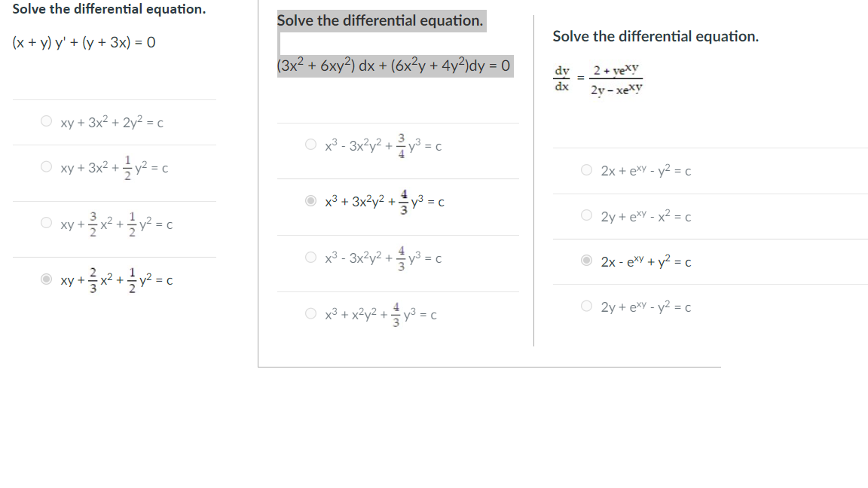868x488 pixels.
Task: Click the rightmost Solve the differential equation title
Action: [656, 35]
